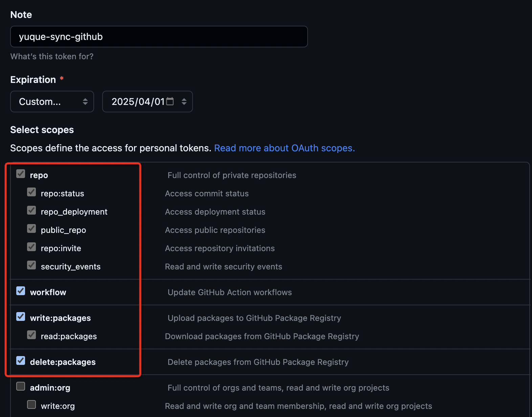The height and width of the screenshot is (417, 532).
Task: Toggle the repo scope checkbox
Action: tap(21, 174)
